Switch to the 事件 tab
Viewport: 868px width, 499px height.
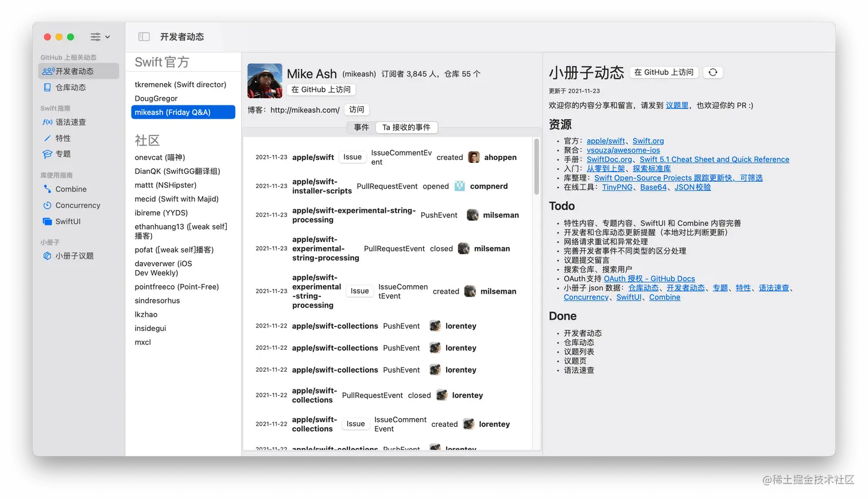point(361,127)
